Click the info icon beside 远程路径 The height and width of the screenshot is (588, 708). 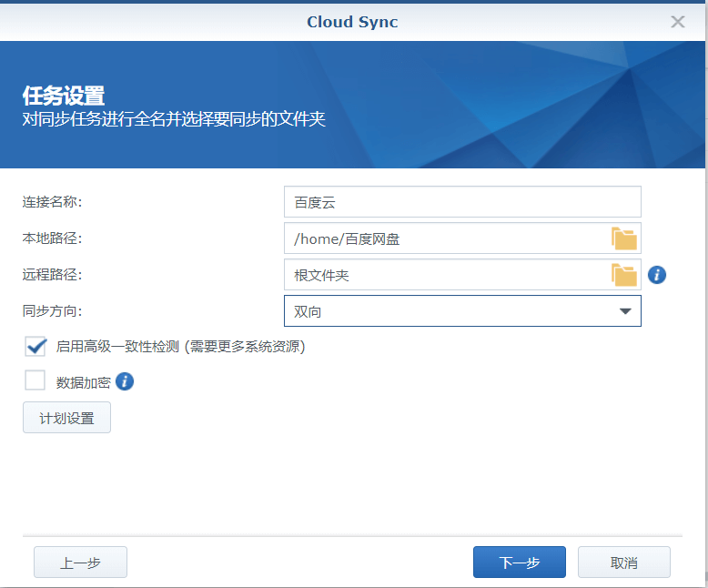pos(657,275)
